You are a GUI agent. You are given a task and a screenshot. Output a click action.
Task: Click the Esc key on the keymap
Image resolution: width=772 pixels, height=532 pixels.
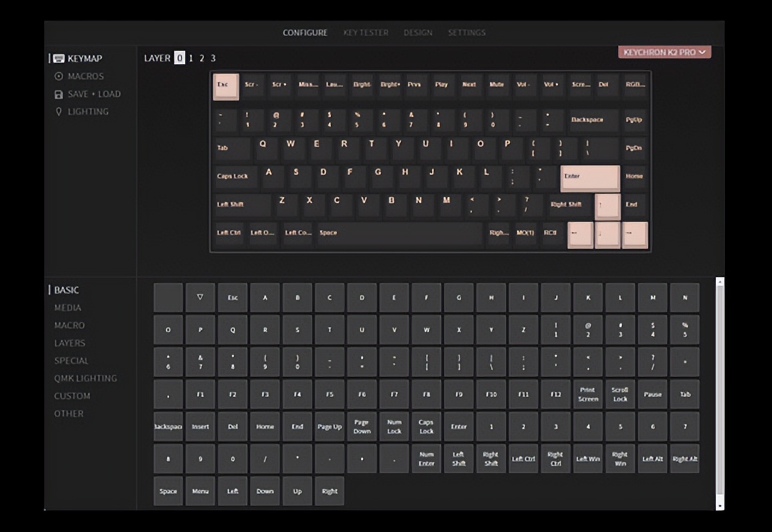tap(226, 86)
